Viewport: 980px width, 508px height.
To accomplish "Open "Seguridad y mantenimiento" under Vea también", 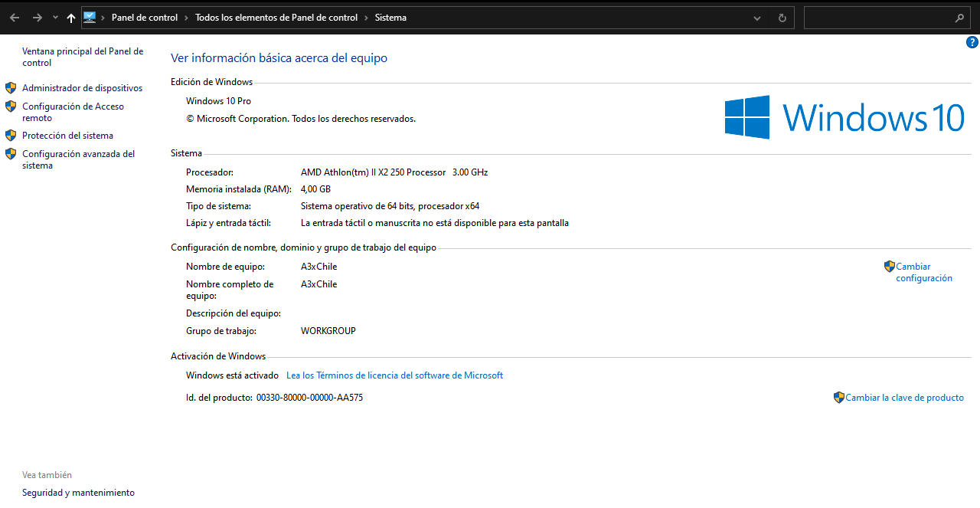I will (x=78, y=493).
